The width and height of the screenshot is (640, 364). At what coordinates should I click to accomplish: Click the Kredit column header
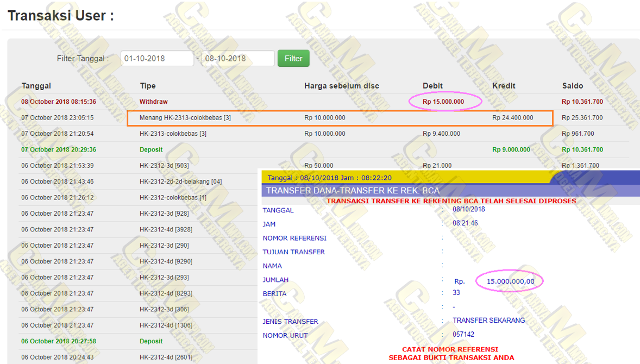point(504,86)
